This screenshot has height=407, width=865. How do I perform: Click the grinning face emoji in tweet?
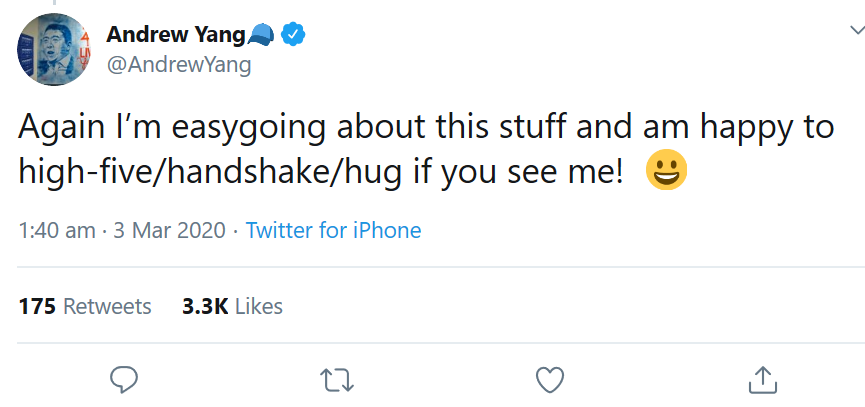pos(666,170)
